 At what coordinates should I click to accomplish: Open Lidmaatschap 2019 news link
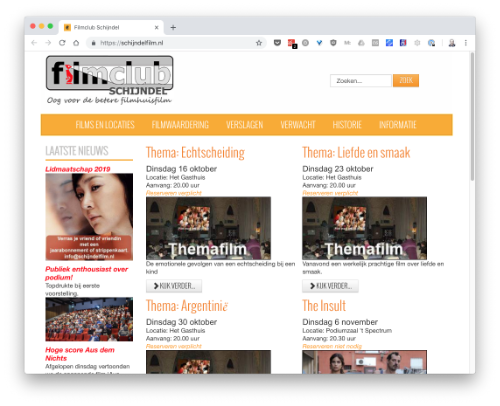[x=78, y=169]
